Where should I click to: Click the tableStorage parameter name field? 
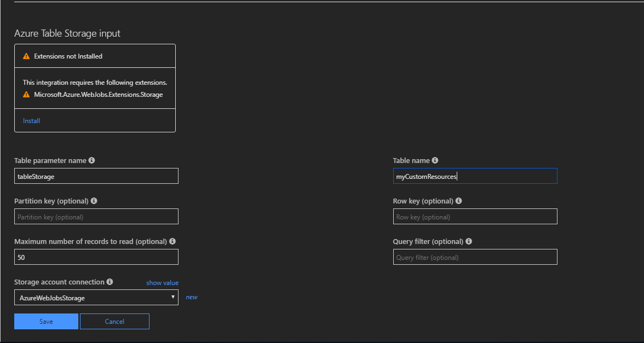tap(96, 176)
